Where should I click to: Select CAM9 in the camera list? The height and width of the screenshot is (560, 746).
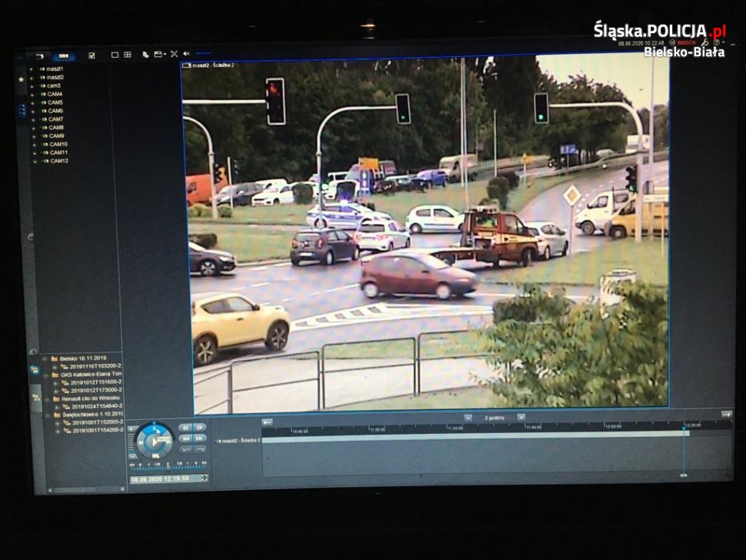coord(57,136)
